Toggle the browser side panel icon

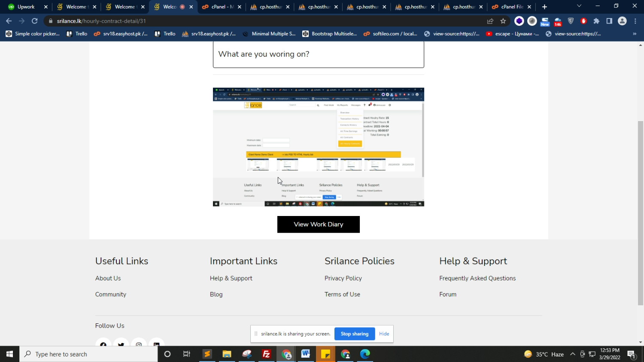pos(609,21)
